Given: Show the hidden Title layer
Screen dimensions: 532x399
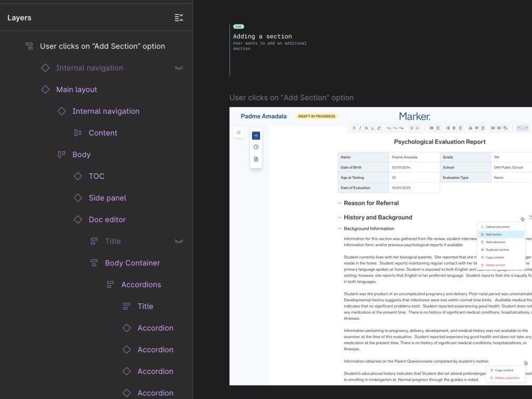Looking at the screenshot, I should coord(179,241).
